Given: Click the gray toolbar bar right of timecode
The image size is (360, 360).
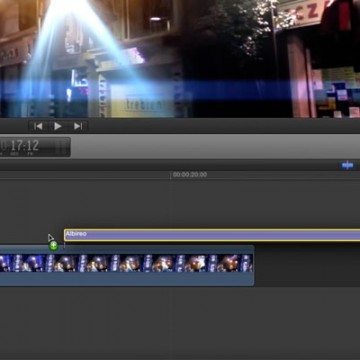Looking at the screenshot, I should click(x=215, y=147).
